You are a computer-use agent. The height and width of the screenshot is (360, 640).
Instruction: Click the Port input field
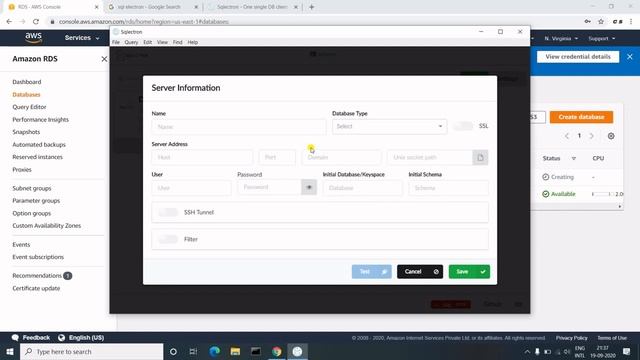pyautogui.click(x=277, y=157)
